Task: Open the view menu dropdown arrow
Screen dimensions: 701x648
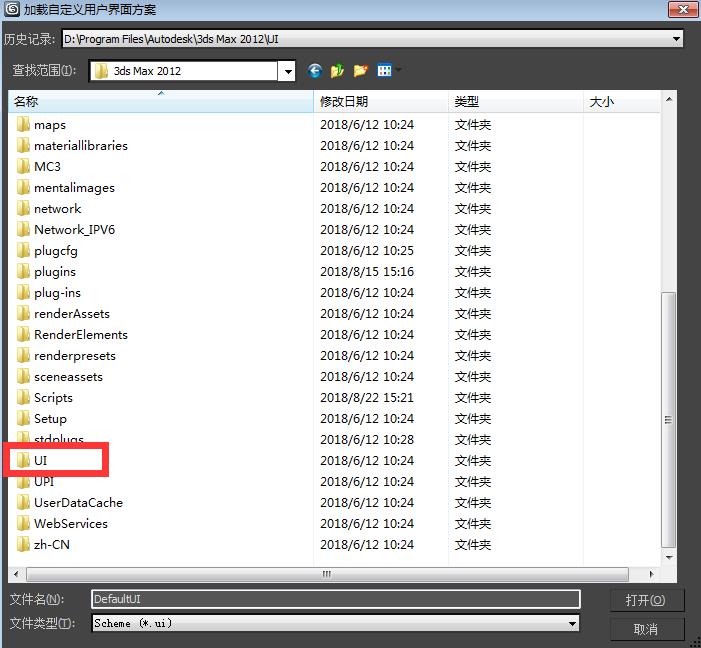Action: click(x=398, y=70)
